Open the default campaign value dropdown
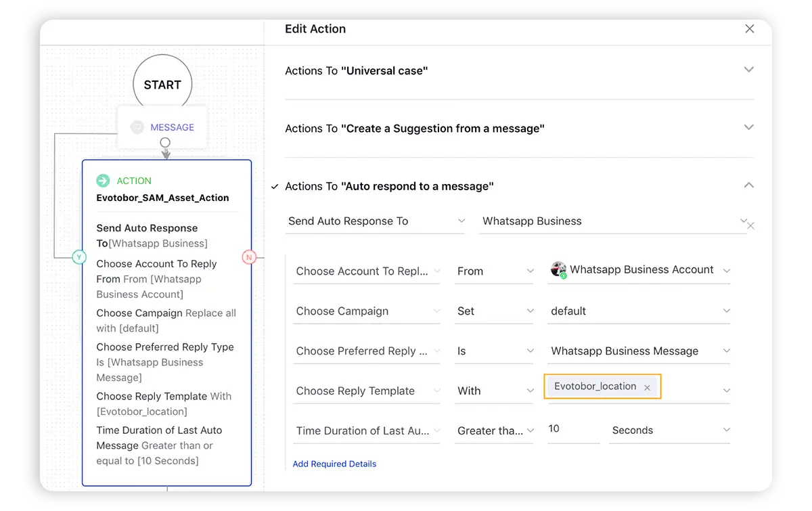812x511 pixels. click(x=726, y=311)
